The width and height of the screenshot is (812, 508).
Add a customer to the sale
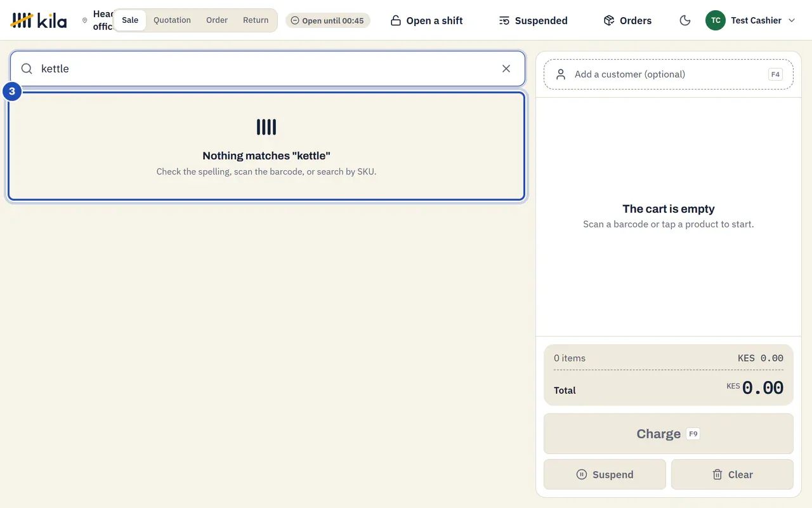(669, 74)
